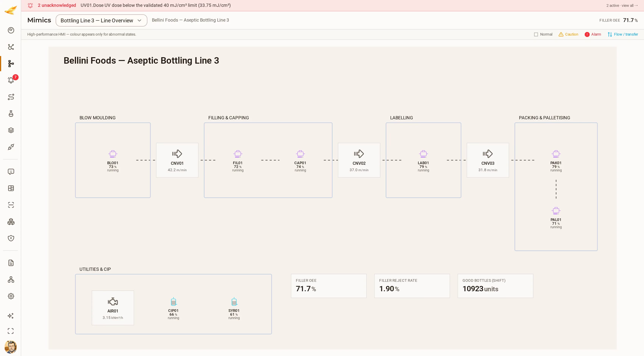
Task: Click the LABELLING section label
Action: (402, 118)
